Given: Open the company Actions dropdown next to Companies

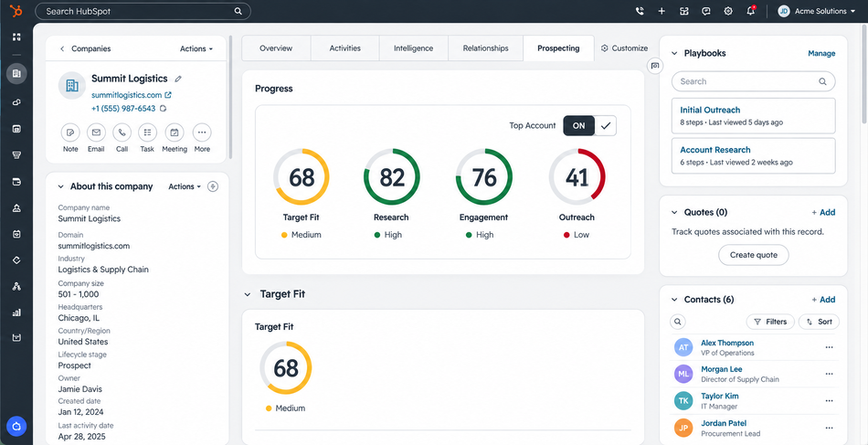Looking at the screenshot, I should pos(196,48).
